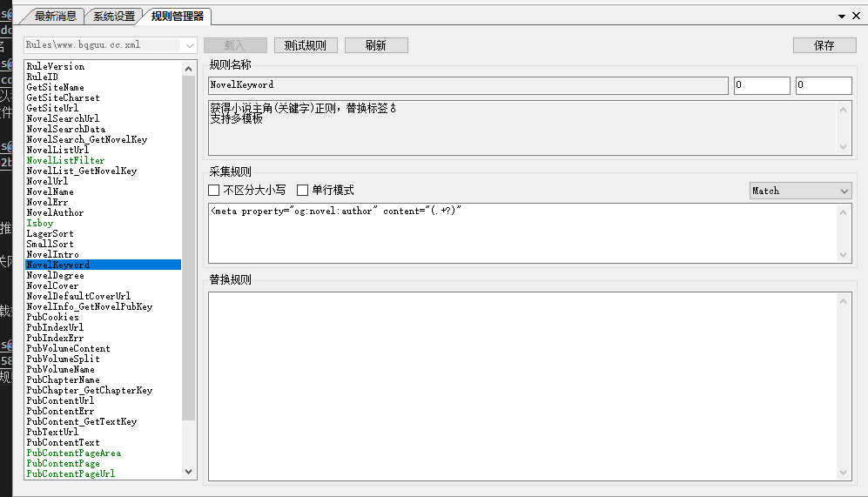The image size is (868, 497).
Task: Click the first numeric field showing 0
Action: [x=761, y=85]
